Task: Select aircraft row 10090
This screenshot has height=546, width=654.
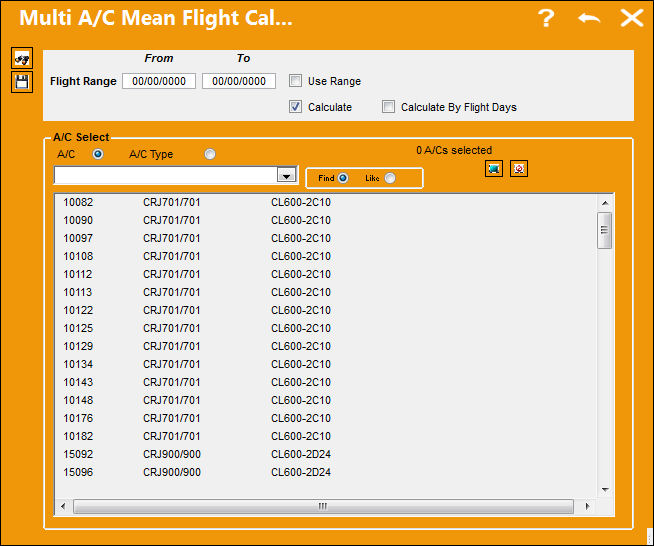Action: tap(325, 220)
